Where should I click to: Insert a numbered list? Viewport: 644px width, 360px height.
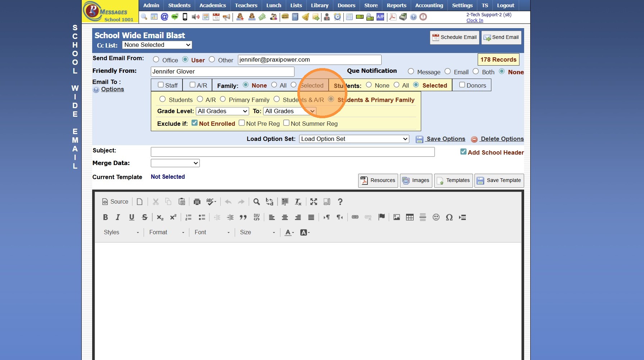(x=188, y=217)
